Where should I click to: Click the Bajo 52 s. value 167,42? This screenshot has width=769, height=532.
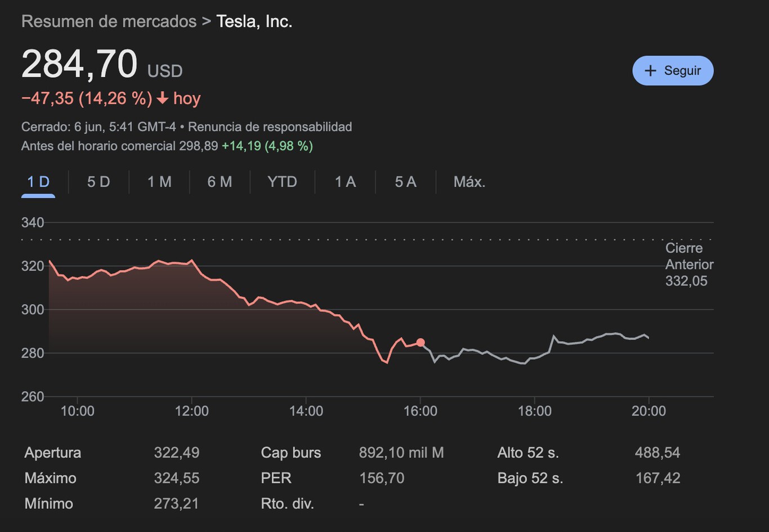tap(658, 478)
